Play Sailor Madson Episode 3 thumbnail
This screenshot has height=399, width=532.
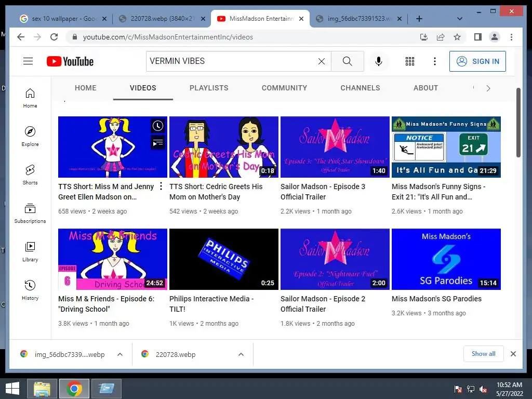point(335,147)
